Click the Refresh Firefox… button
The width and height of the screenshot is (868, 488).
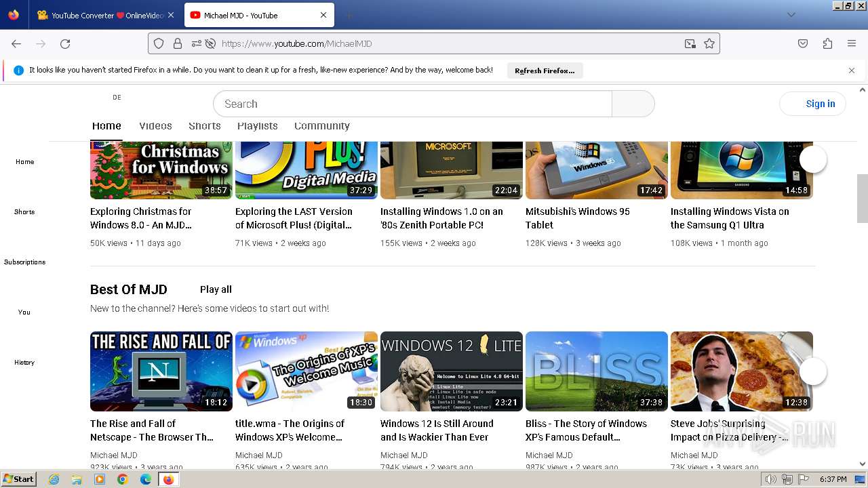[x=545, y=70]
